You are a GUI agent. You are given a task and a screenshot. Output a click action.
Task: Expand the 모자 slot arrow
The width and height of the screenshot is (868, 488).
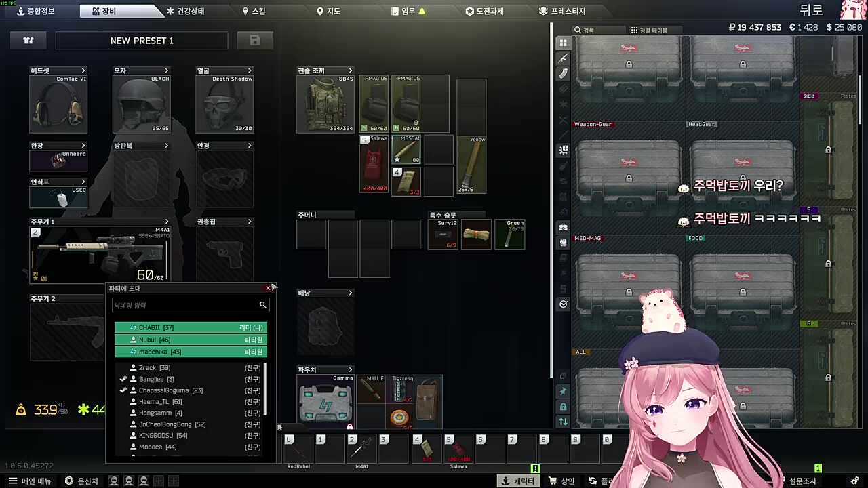166,70
